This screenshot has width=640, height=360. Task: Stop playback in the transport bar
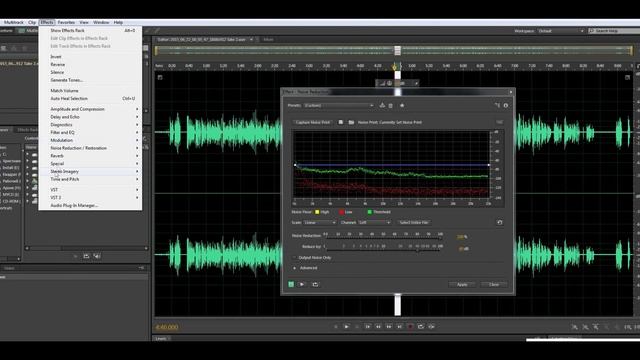coord(336,327)
